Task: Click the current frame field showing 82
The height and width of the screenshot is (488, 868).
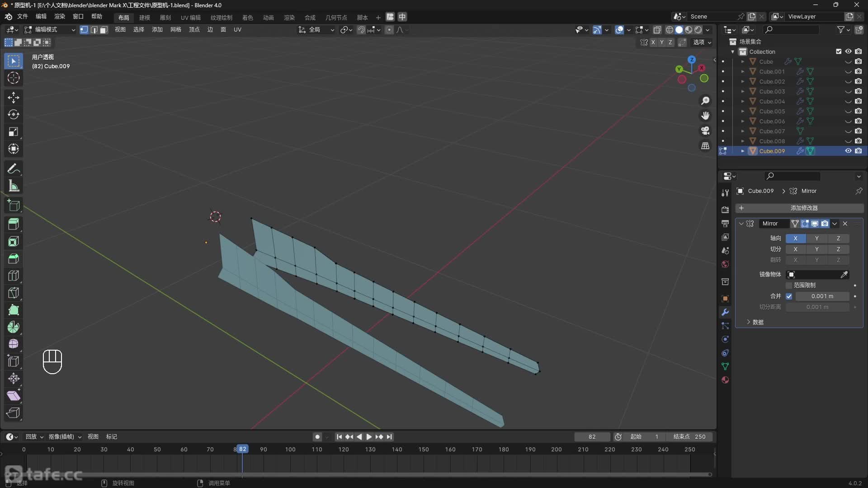Action: [x=592, y=437]
